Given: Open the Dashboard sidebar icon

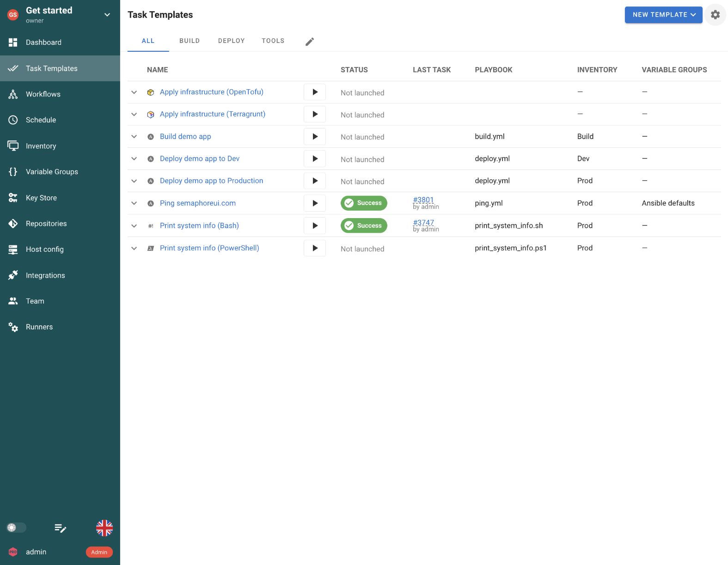Looking at the screenshot, I should pyautogui.click(x=13, y=43).
